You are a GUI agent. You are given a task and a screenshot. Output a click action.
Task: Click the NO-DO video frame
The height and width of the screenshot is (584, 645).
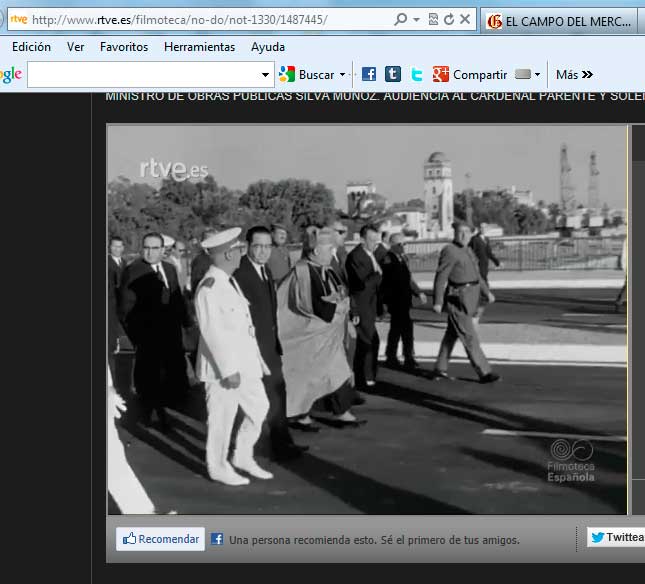click(367, 320)
